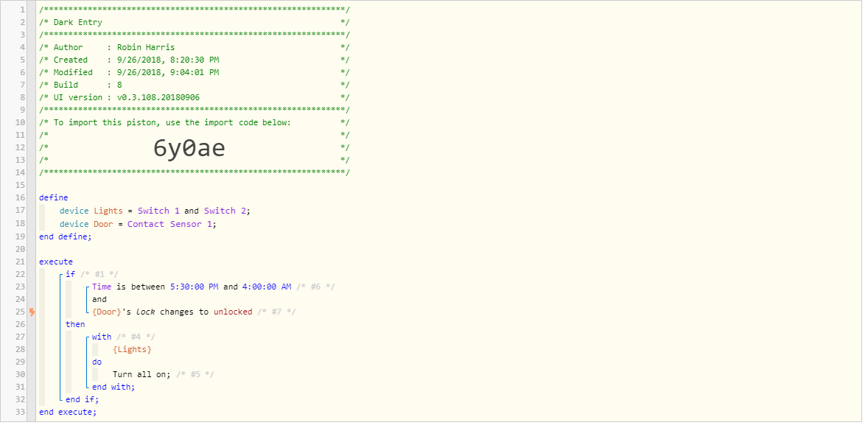Image resolution: width=868 pixels, height=428 pixels.
Task: Click the Modified timestamp 9:04:01 PM line
Action: [195, 72]
